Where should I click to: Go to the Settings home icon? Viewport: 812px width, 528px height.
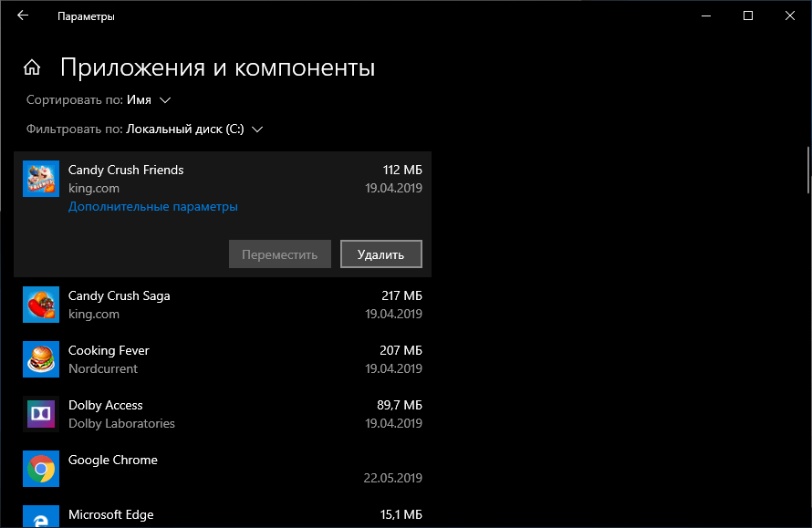32,67
